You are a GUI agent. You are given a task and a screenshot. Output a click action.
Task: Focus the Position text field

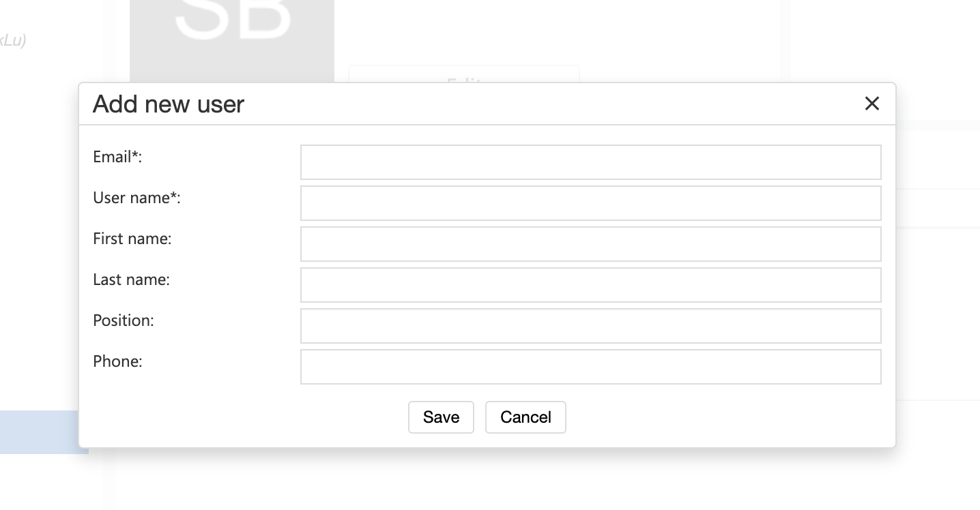[x=590, y=326]
